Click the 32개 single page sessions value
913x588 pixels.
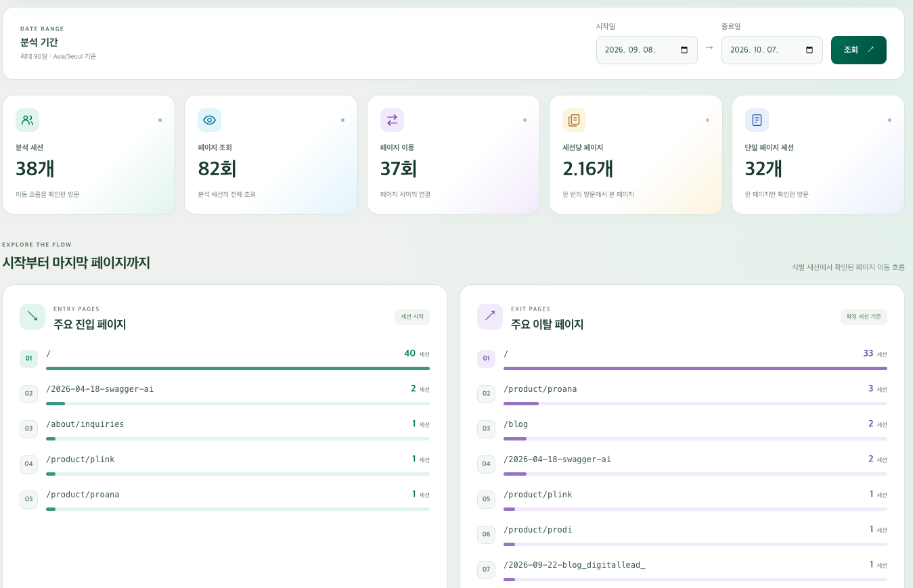(x=764, y=168)
